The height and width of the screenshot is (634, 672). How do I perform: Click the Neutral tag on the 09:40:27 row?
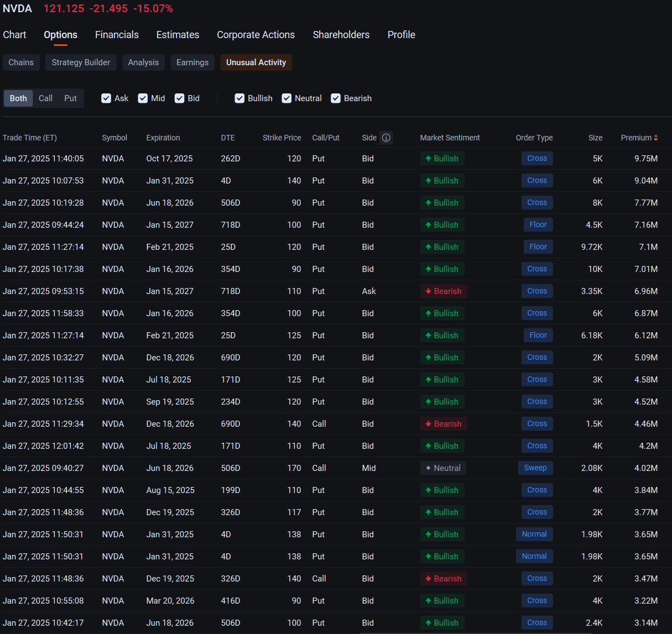click(443, 468)
